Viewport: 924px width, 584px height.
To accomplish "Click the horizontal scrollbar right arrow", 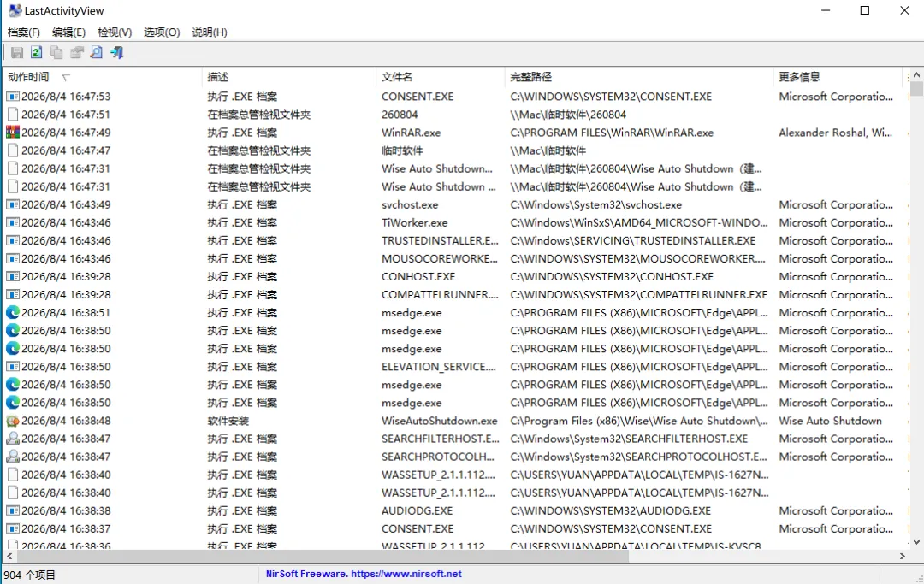I will [x=903, y=556].
